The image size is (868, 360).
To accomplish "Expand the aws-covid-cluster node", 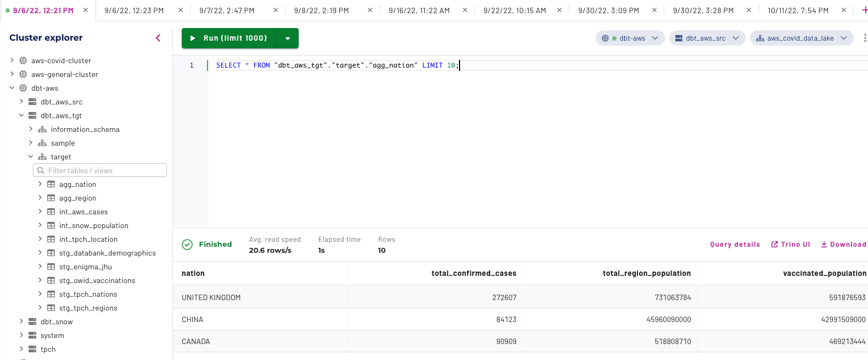I will 12,60.
